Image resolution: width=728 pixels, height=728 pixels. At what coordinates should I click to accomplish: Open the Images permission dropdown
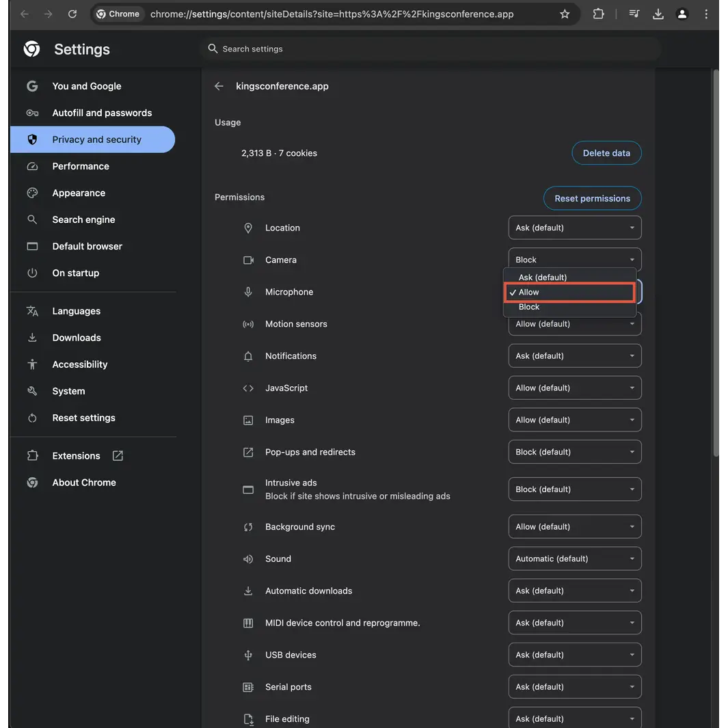point(575,420)
